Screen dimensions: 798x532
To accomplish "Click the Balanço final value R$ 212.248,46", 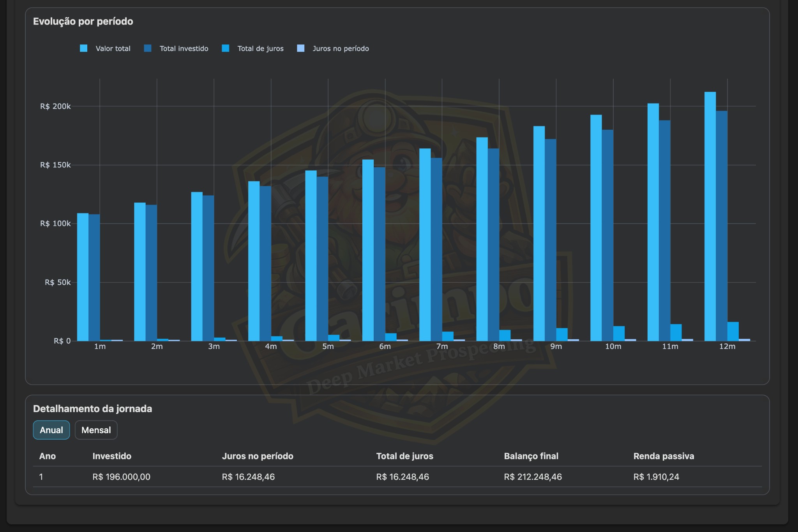I will 533,477.
